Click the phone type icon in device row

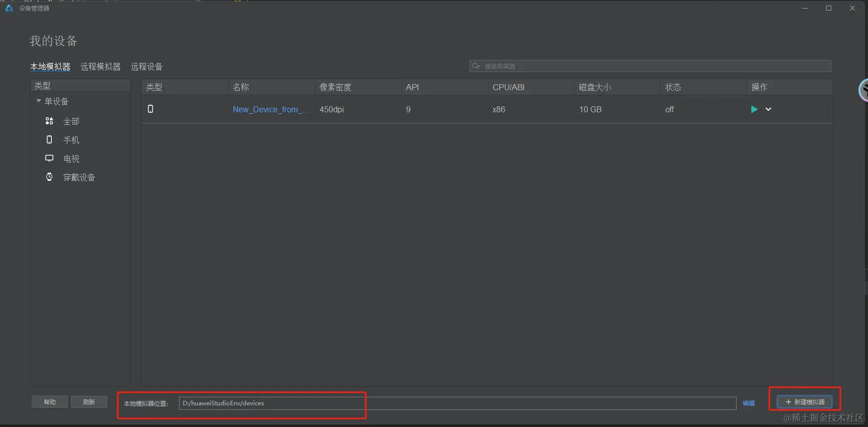150,109
